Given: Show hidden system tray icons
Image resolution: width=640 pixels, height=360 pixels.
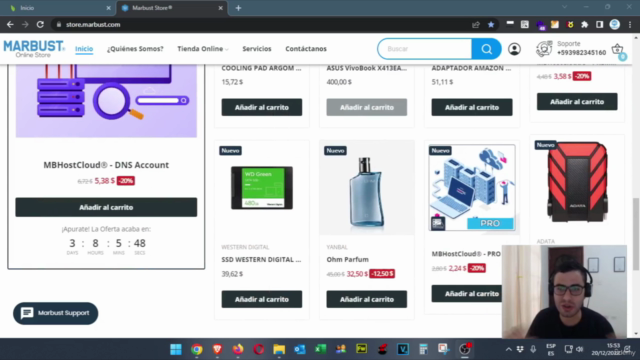Looking at the screenshot, I should (509, 349).
